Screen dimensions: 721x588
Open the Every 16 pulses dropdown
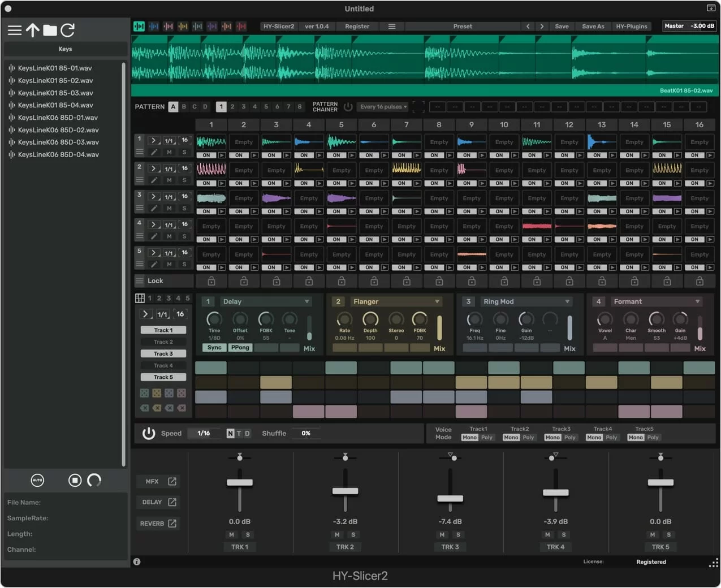[382, 106]
